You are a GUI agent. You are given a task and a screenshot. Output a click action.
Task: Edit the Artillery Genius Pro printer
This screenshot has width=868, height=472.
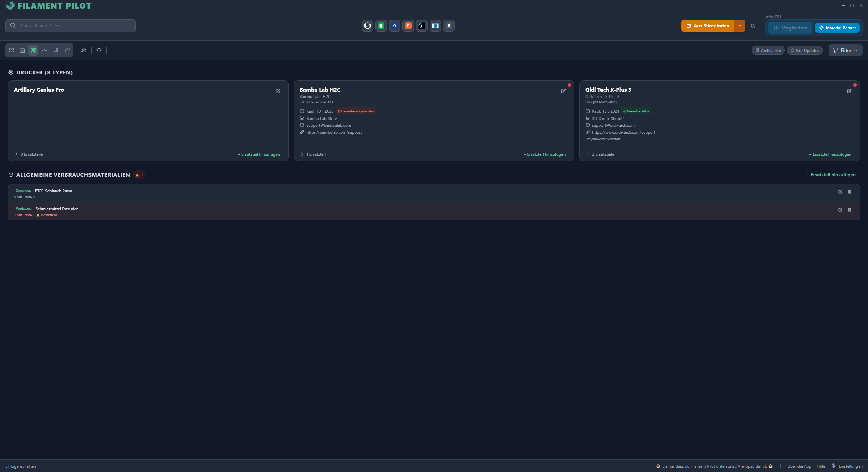tap(278, 91)
